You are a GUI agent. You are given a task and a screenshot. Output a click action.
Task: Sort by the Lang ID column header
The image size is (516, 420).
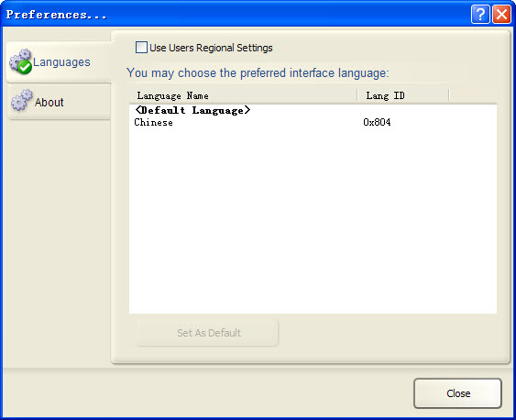coord(403,95)
